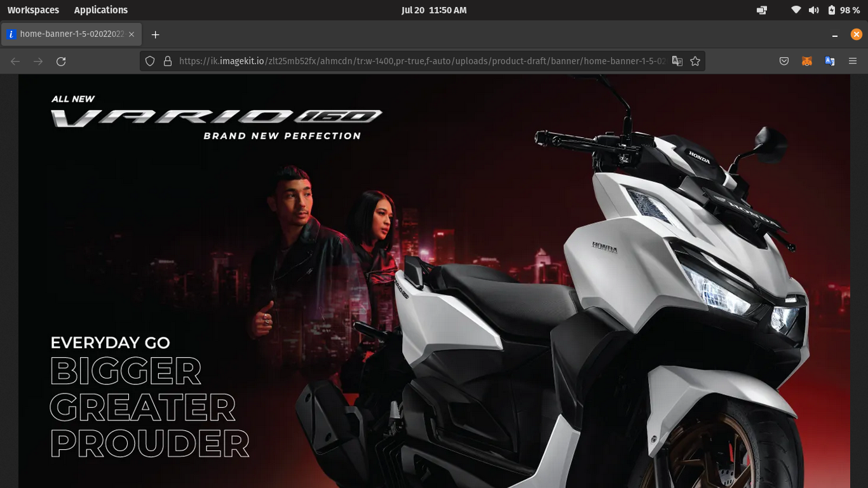Viewport: 868px width, 488px height.
Task: Open the Applications menu
Action: tap(100, 10)
